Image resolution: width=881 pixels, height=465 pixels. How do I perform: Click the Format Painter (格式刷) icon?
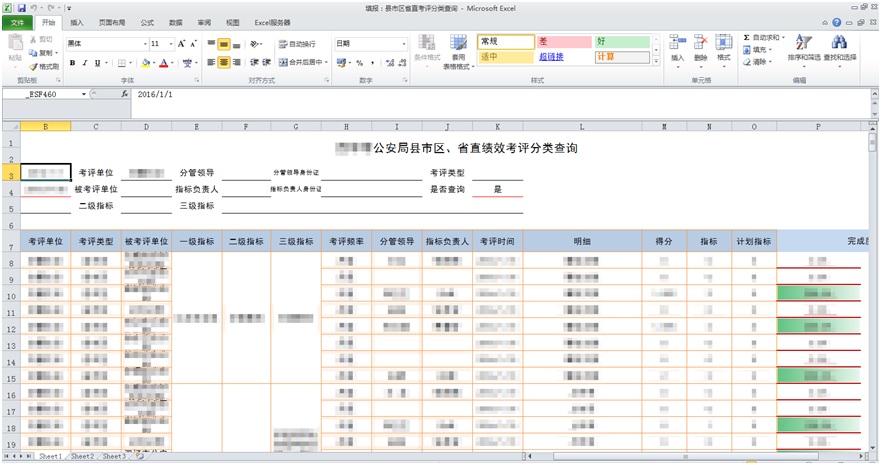point(44,66)
